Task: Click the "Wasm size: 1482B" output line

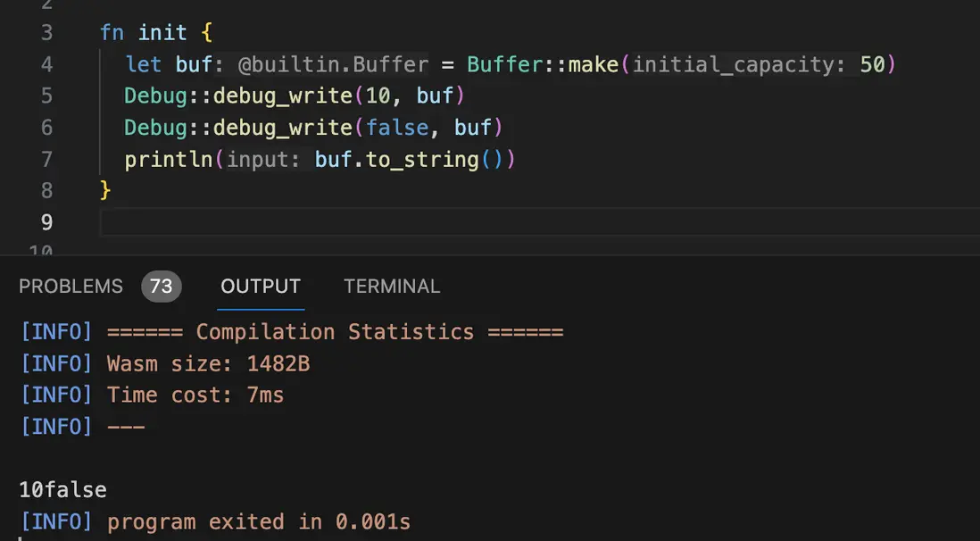Action: (208, 363)
